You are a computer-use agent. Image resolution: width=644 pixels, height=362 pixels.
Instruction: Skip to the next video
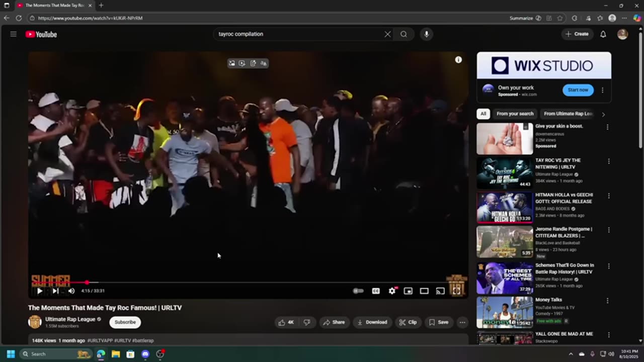pos(55,291)
